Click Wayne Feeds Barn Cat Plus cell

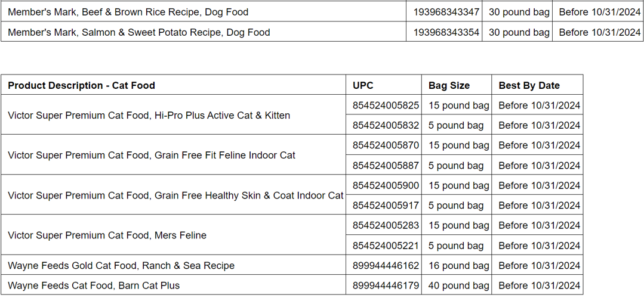pos(94,285)
